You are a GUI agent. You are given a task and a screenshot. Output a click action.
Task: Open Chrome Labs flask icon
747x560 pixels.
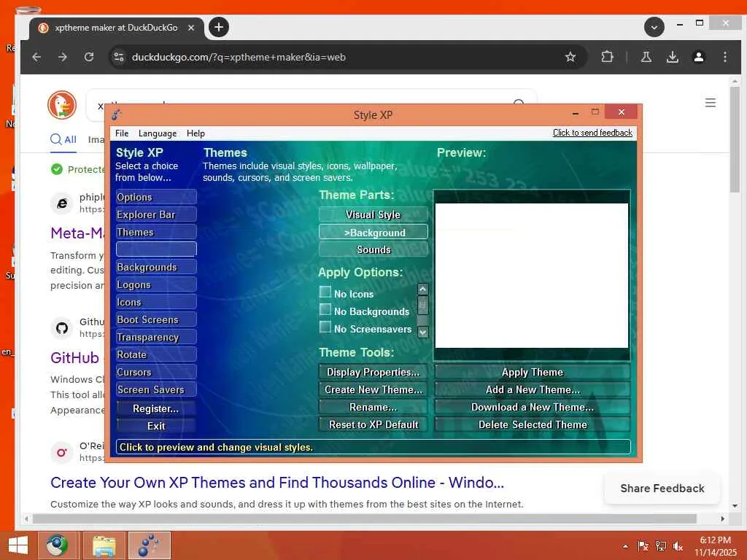click(x=646, y=57)
